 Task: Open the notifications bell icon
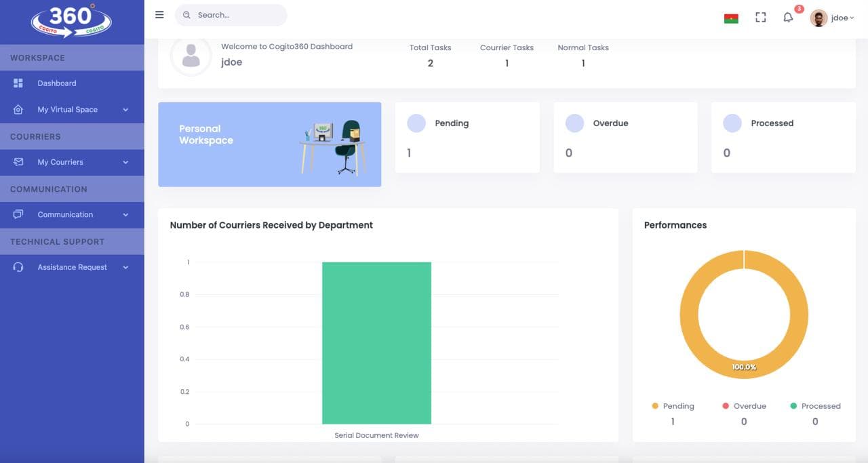[787, 18]
